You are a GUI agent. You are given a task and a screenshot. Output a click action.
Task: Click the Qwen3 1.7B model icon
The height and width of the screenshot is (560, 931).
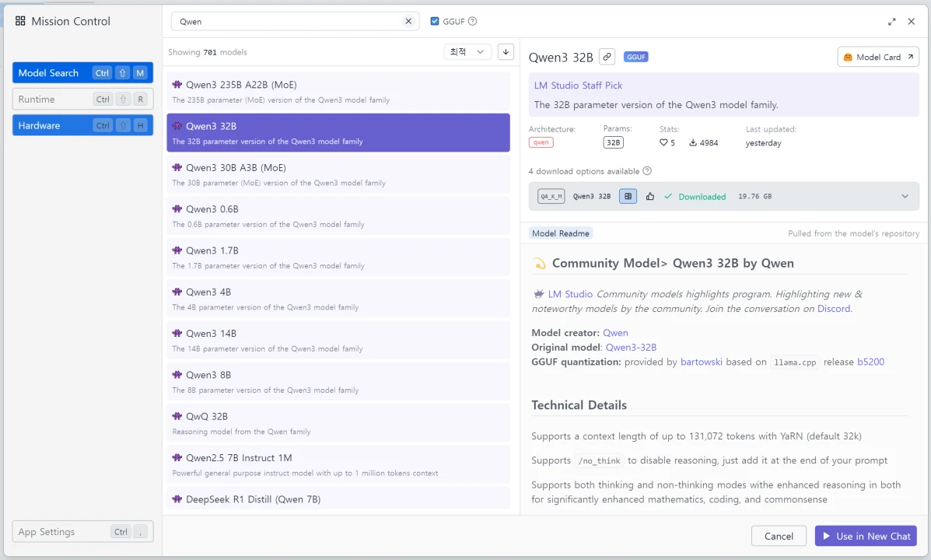[177, 250]
